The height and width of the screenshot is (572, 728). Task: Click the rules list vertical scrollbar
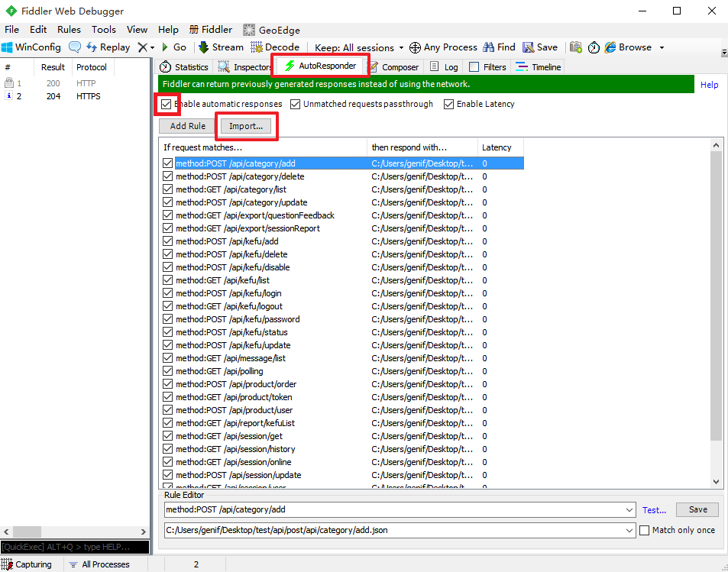pyautogui.click(x=717, y=296)
